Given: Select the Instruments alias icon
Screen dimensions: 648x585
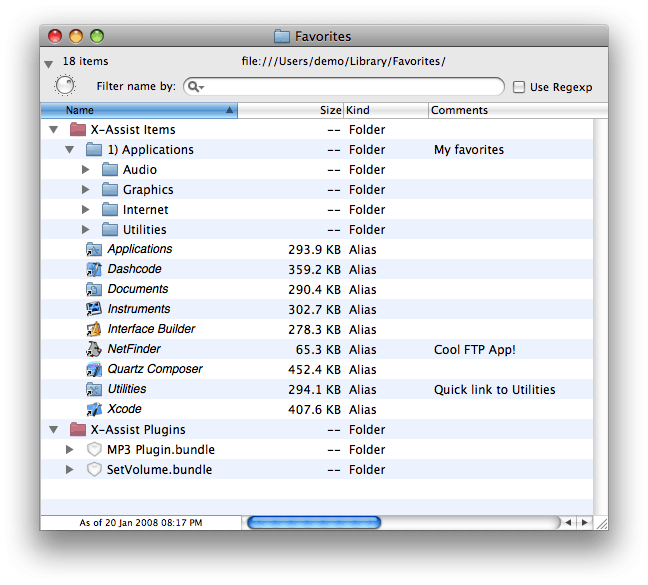Looking at the screenshot, I should pyautogui.click(x=94, y=309).
